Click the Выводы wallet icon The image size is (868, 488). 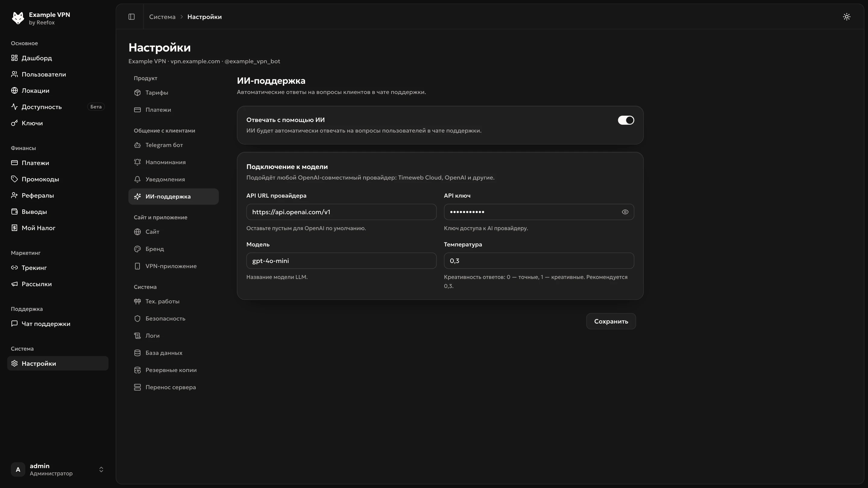point(14,211)
